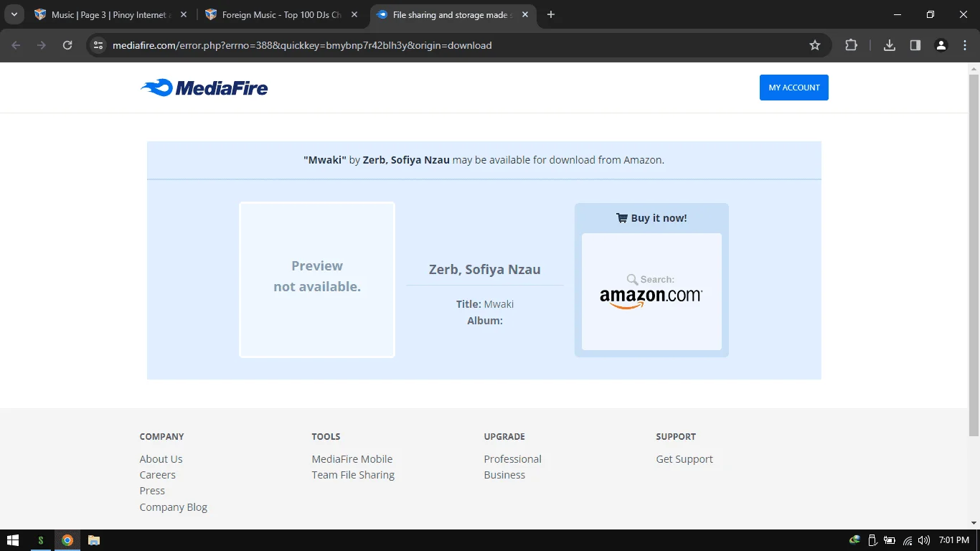980x551 pixels.
Task: Open the Professional upgrade link
Action: point(513,459)
